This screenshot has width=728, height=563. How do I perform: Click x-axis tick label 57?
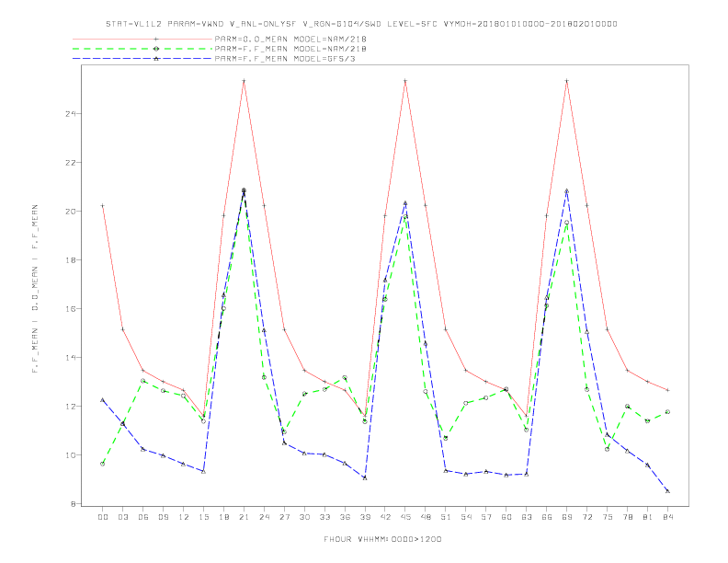[x=486, y=517]
